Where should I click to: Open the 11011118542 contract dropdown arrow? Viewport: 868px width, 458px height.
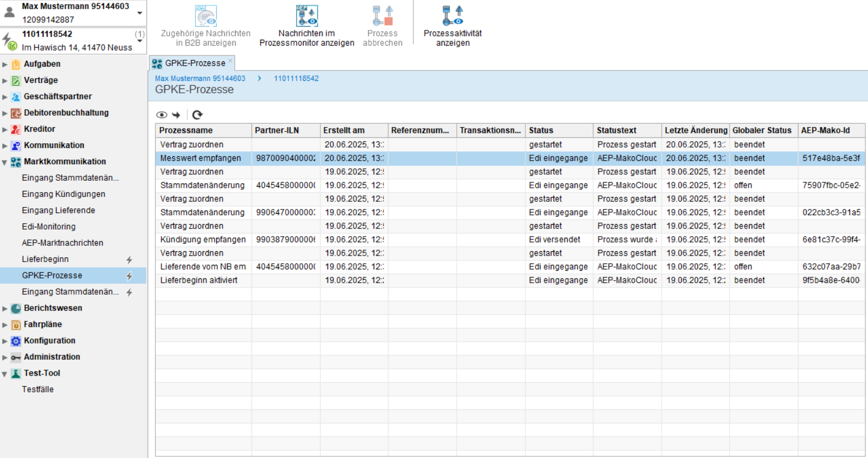coord(140,41)
